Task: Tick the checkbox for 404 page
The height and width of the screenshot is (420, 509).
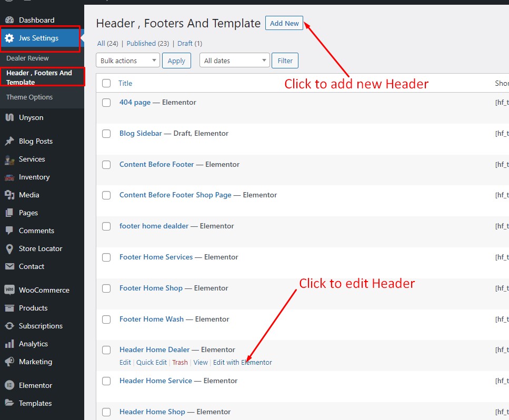Action: [106, 103]
